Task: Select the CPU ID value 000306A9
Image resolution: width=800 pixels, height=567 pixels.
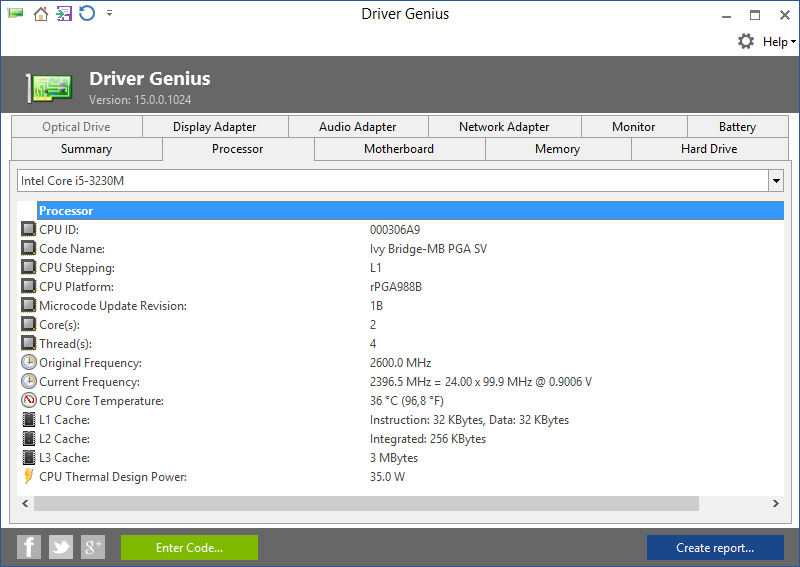Action: click(x=395, y=230)
